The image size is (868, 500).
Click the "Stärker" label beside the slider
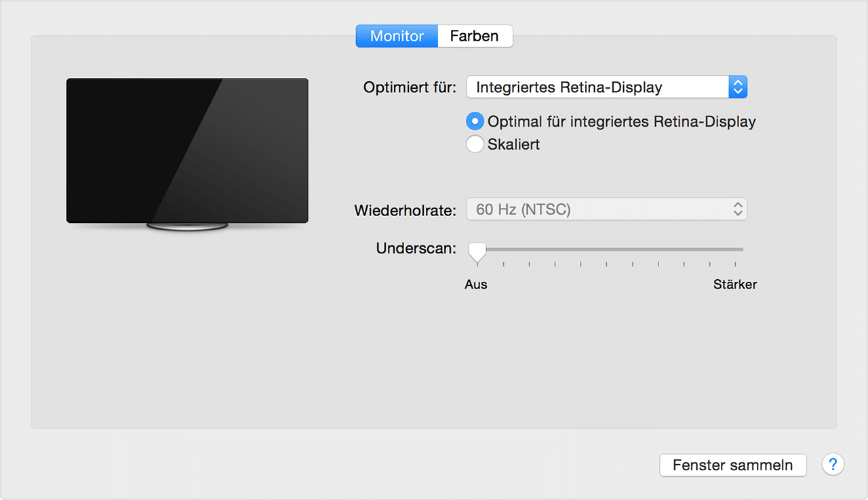tap(735, 285)
